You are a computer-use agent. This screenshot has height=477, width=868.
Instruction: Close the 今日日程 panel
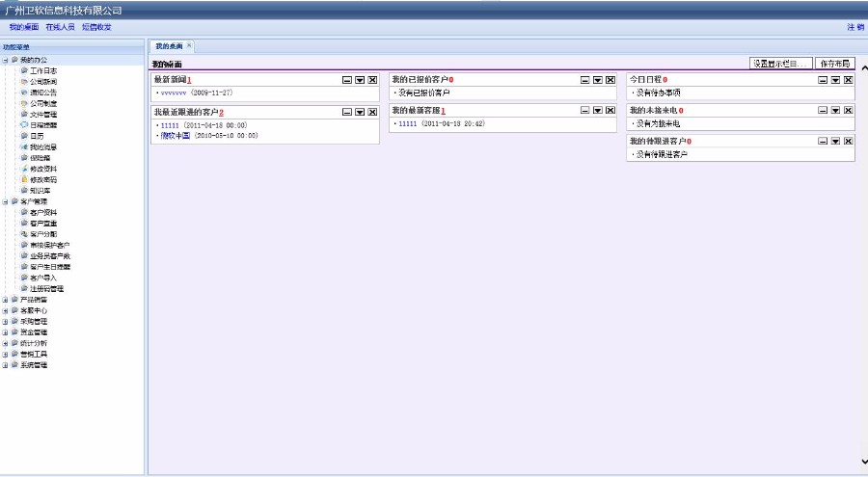click(849, 80)
